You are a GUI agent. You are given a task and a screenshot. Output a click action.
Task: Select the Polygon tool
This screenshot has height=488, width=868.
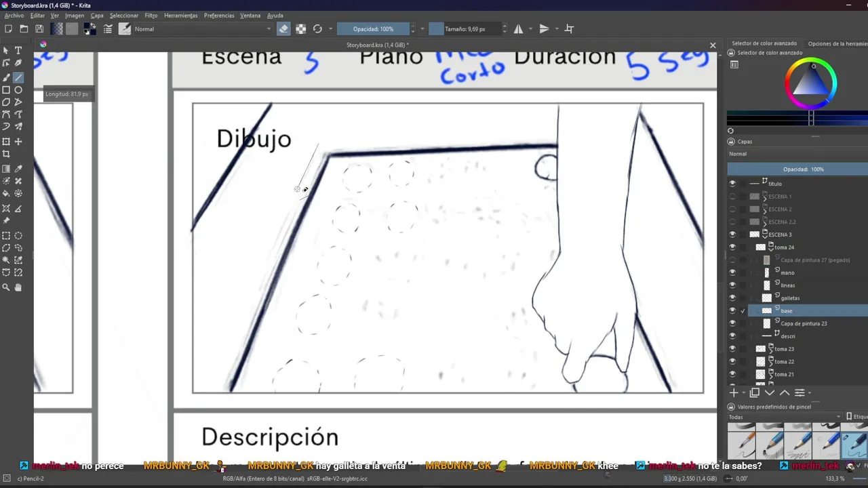6,102
